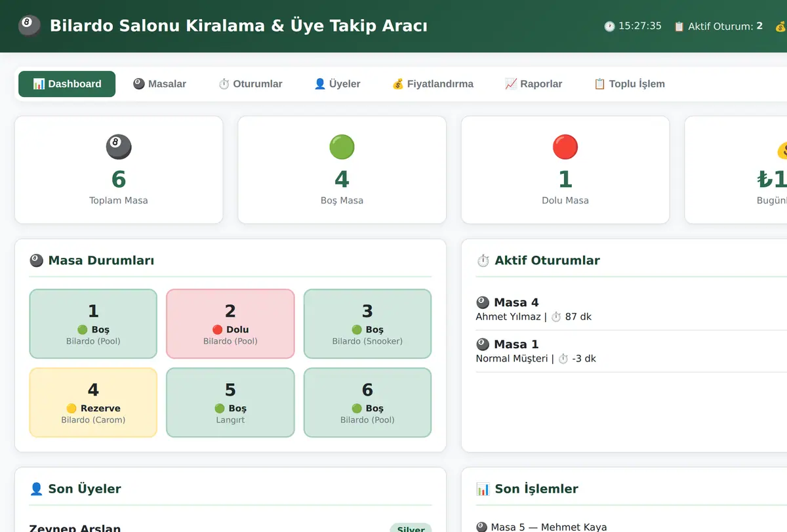Select table 3 Bilardo (Snooker) card
Image resolution: width=787 pixels, height=532 pixels.
click(x=367, y=324)
